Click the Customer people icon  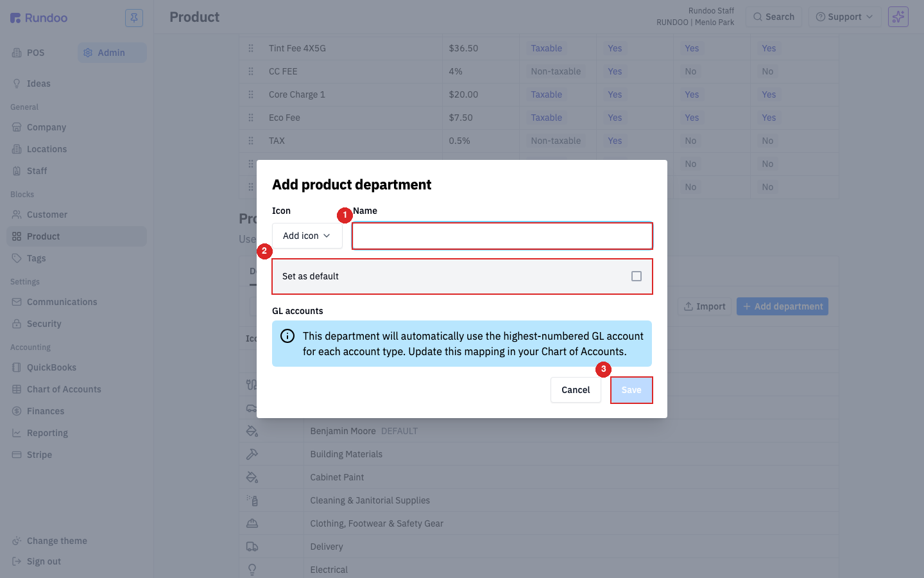(x=17, y=215)
